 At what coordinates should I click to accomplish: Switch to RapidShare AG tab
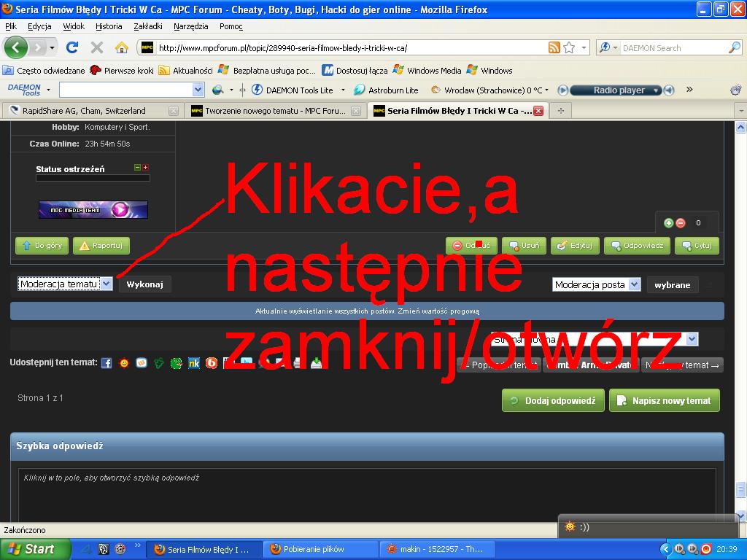point(93,111)
